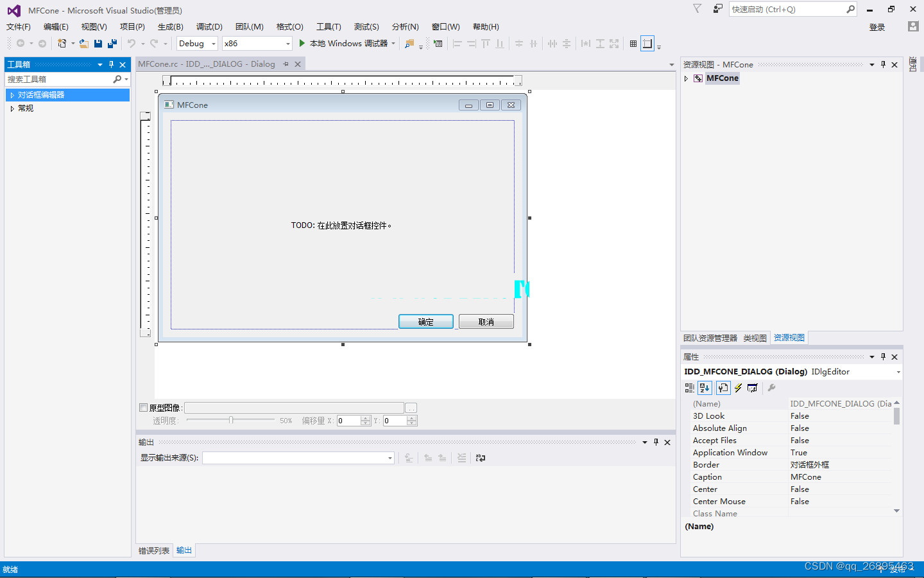Open the 调试(D) menu
Screen dimensions: 924x578
point(209,26)
